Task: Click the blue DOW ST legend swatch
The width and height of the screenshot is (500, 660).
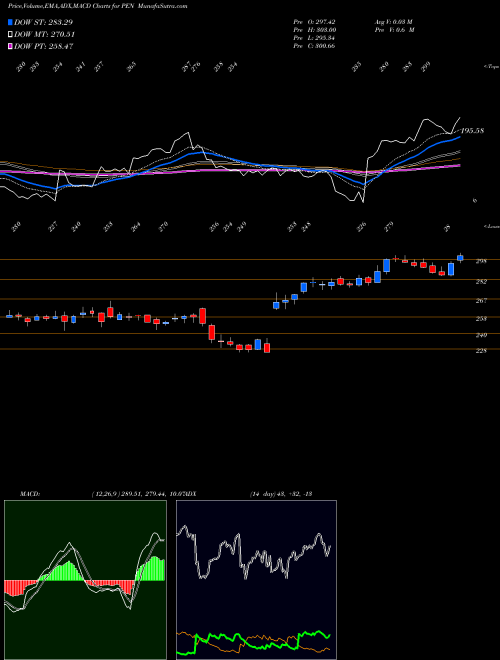Action: point(10,22)
